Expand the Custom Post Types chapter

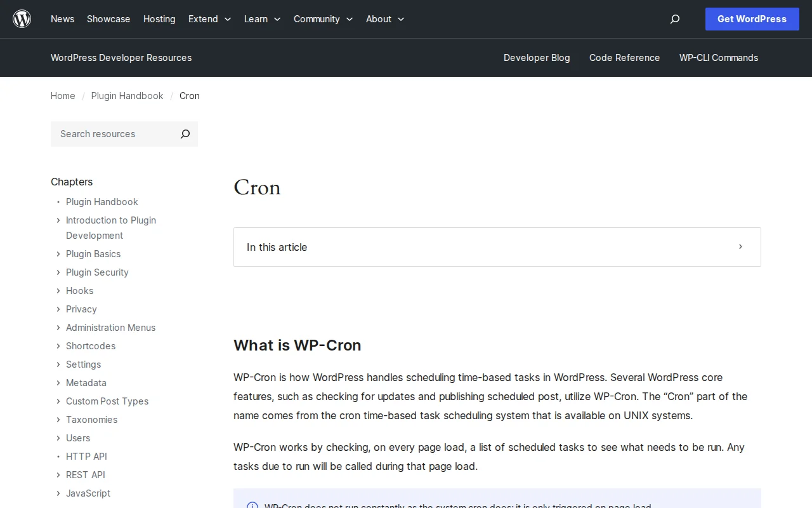(58, 401)
